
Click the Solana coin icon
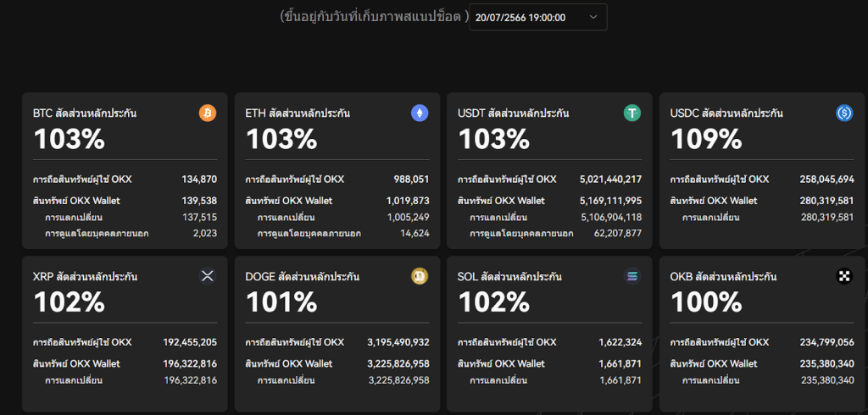pyautogui.click(x=632, y=276)
